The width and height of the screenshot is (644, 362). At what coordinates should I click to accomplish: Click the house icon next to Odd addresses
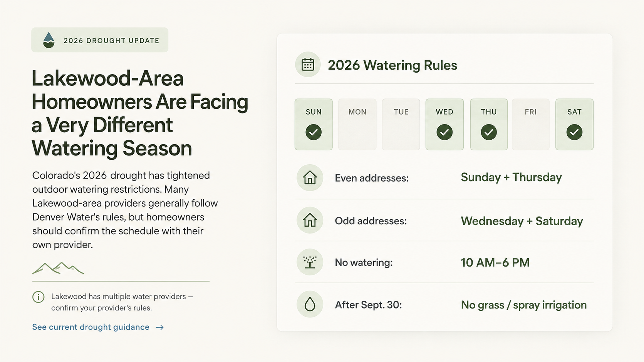pyautogui.click(x=310, y=220)
